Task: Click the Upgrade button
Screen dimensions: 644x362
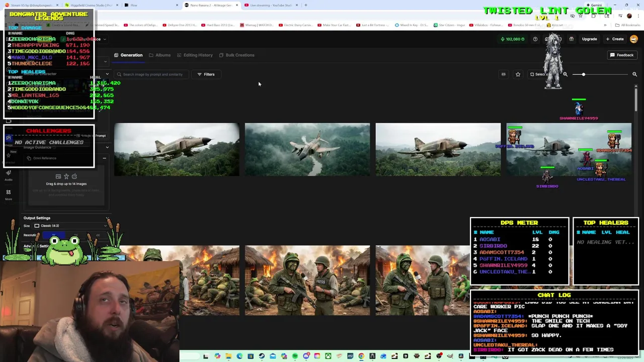Action: pos(589,39)
